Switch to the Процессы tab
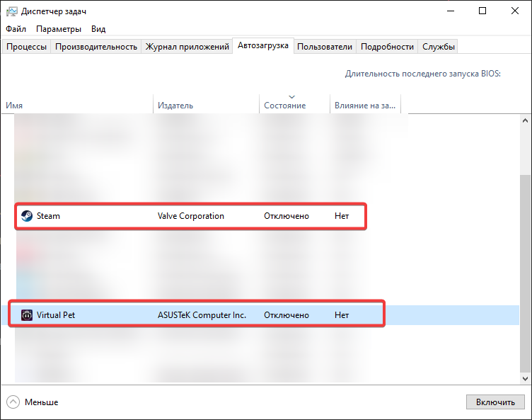 point(26,47)
